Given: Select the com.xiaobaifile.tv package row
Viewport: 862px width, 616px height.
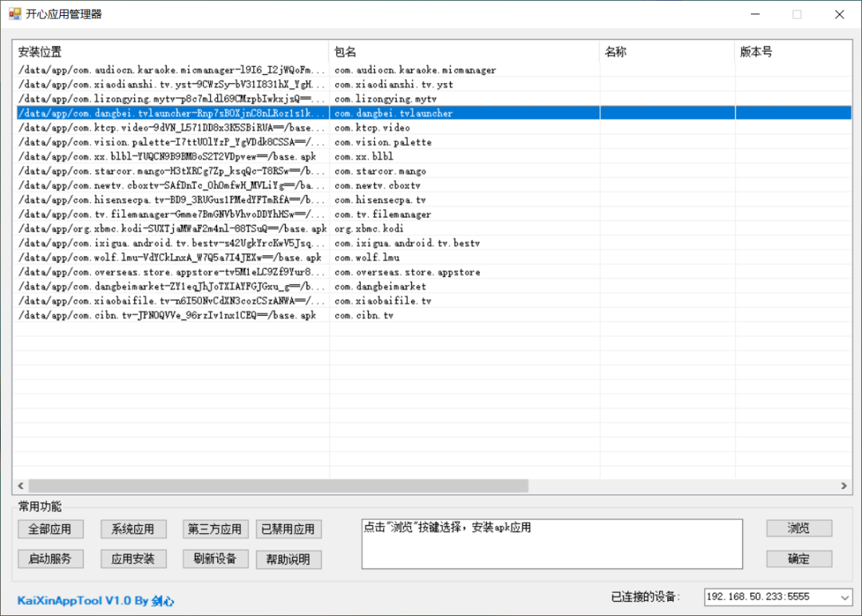Looking at the screenshot, I should click(432, 301).
